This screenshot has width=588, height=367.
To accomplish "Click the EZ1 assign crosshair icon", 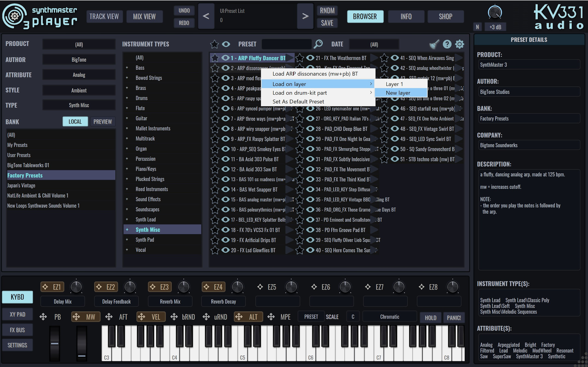I will point(45,287).
